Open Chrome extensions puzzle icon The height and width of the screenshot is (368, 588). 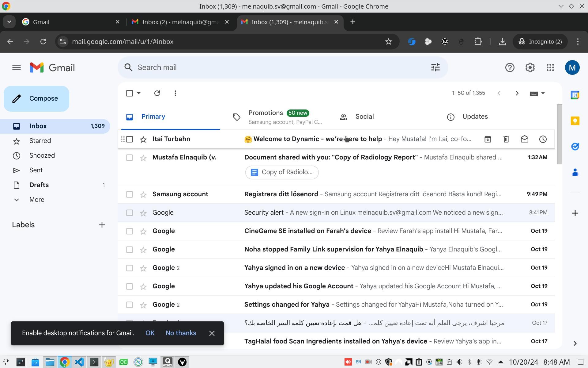[x=478, y=41]
